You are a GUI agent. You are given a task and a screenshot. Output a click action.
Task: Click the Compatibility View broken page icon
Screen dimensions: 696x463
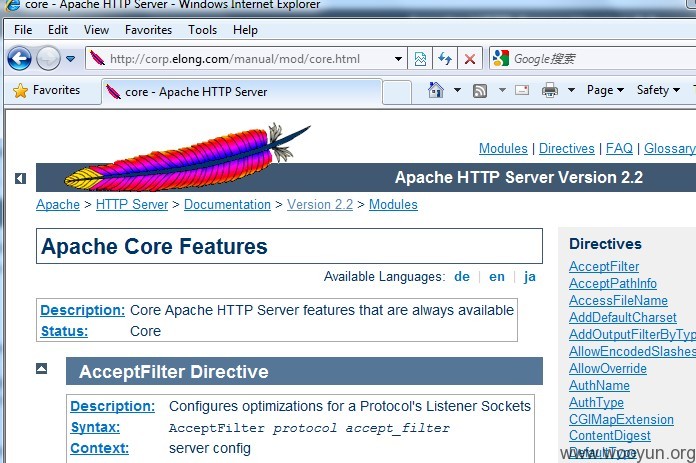pos(420,59)
